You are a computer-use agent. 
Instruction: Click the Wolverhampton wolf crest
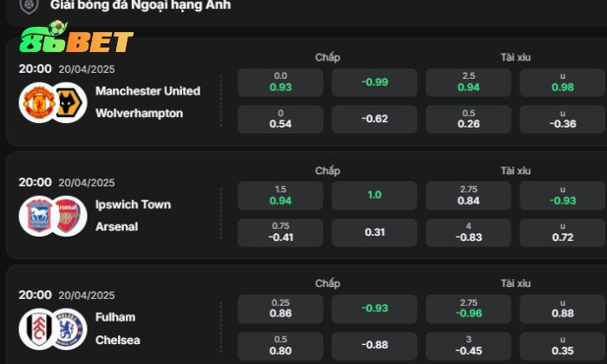(67, 102)
